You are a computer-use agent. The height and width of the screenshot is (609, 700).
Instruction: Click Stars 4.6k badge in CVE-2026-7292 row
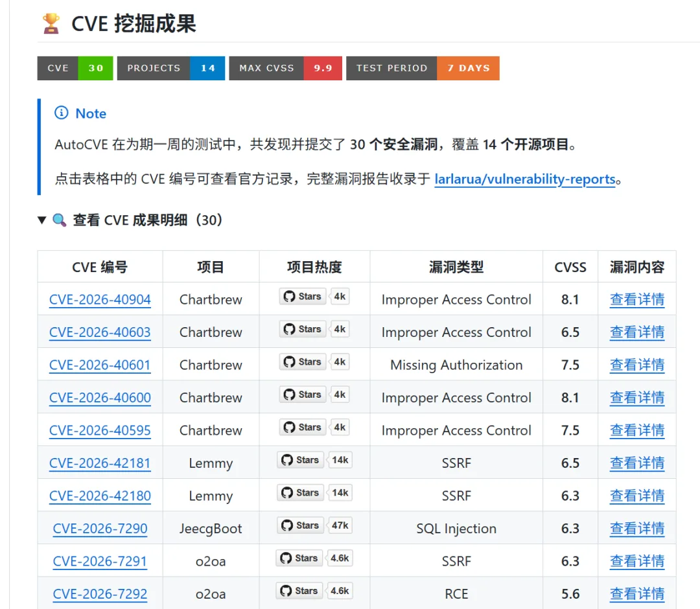pyautogui.click(x=314, y=591)
